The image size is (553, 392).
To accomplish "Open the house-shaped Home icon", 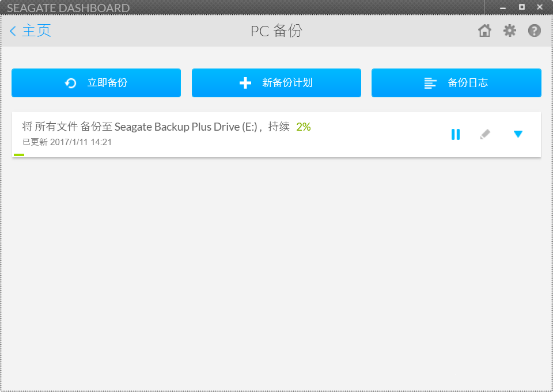I will tap(484, 31).
